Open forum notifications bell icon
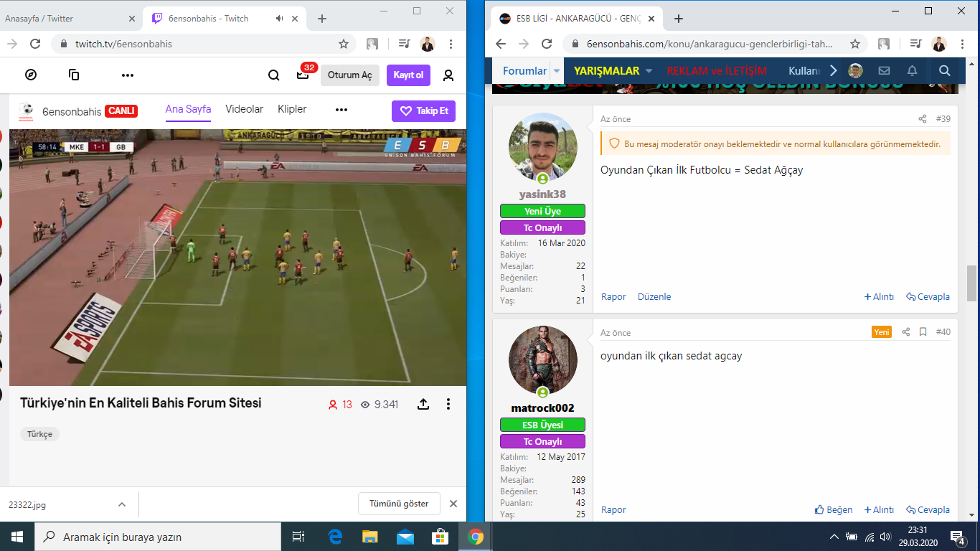The width and height of the screenshot is (980, 551). pyautogui.click(x=912, y=70)
